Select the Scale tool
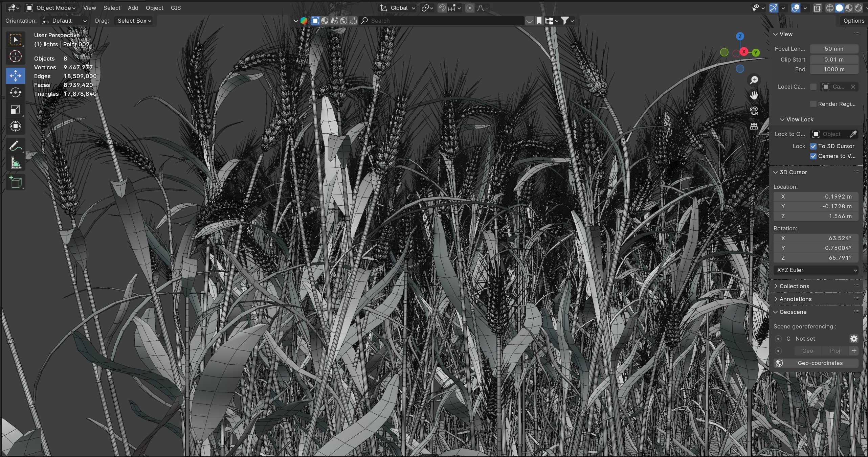 15,109
